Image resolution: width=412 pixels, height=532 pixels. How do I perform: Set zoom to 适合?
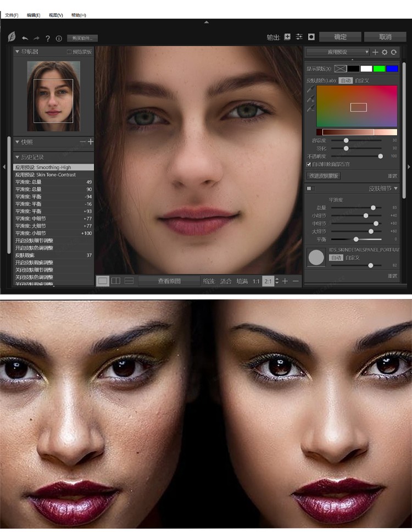225,281
